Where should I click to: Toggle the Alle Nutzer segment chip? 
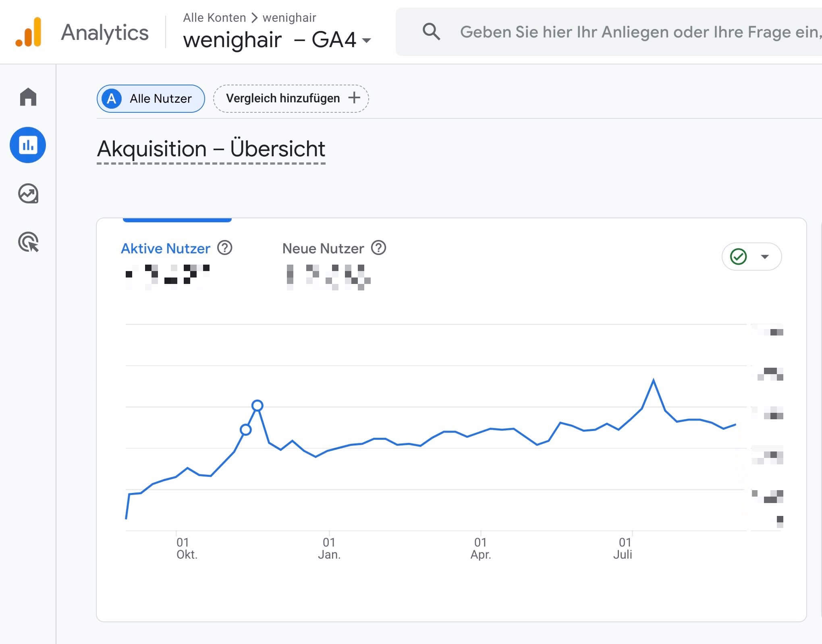tap(150, 98)
